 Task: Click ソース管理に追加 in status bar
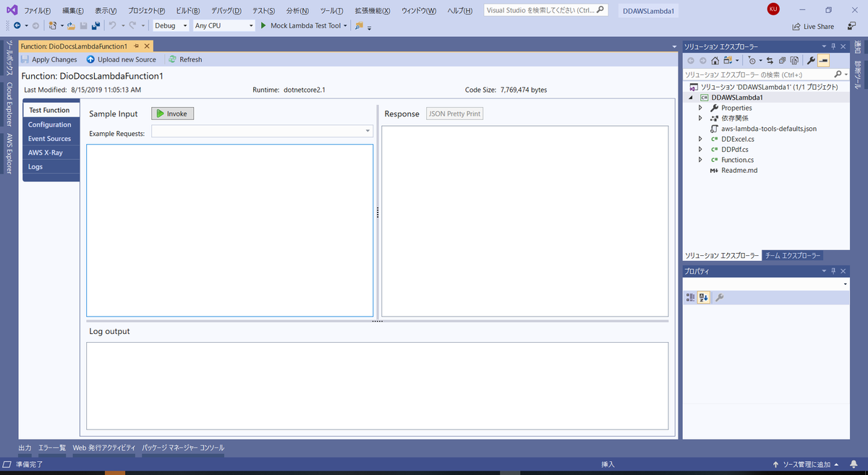click(x=805, y=464)
